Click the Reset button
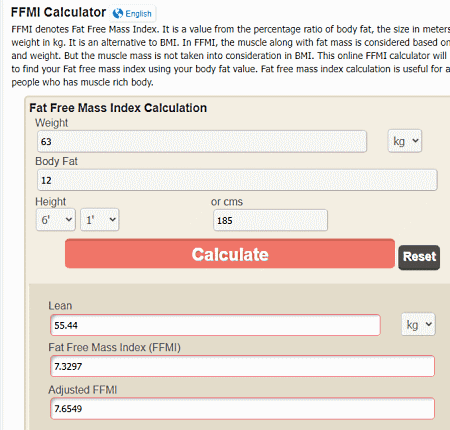The height and width of the screenshot is (430, 450). point(419,257)
